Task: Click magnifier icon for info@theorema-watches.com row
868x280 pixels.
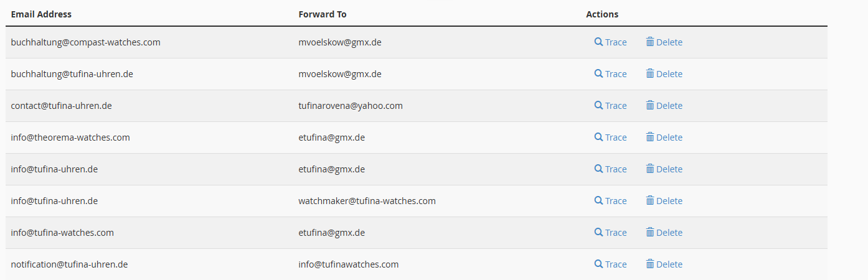Action: click(598, 137)
